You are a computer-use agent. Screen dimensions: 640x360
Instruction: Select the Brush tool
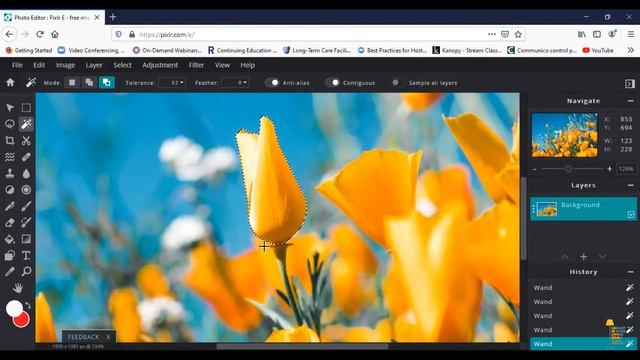[x=26, y=206]
